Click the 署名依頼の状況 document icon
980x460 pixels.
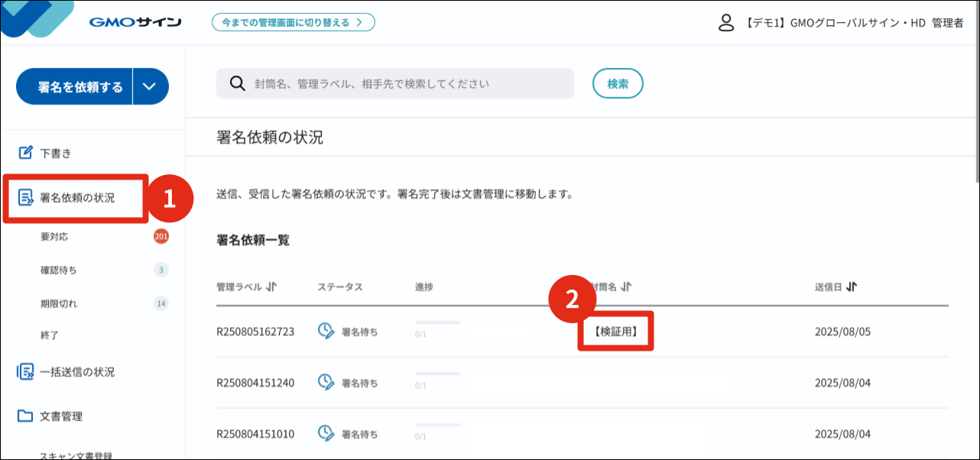26,198
